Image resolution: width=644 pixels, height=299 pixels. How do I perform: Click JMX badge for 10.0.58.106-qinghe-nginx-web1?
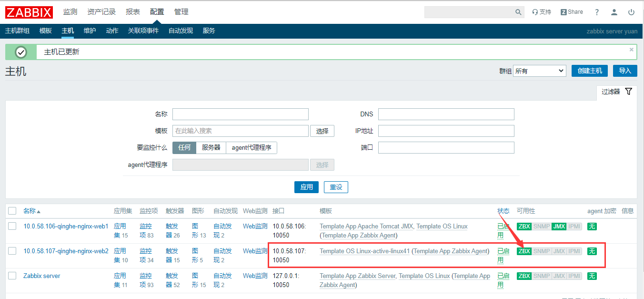[x=559, y=227]
